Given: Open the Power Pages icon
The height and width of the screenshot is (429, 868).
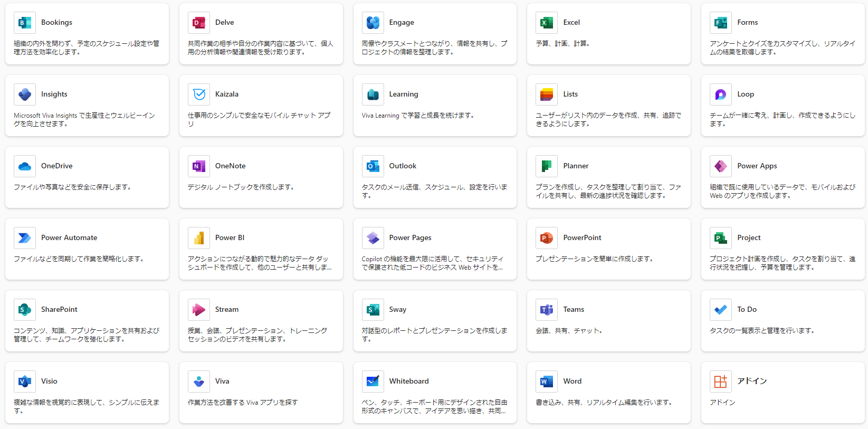Looking at the screenshot, I should 373,238.
